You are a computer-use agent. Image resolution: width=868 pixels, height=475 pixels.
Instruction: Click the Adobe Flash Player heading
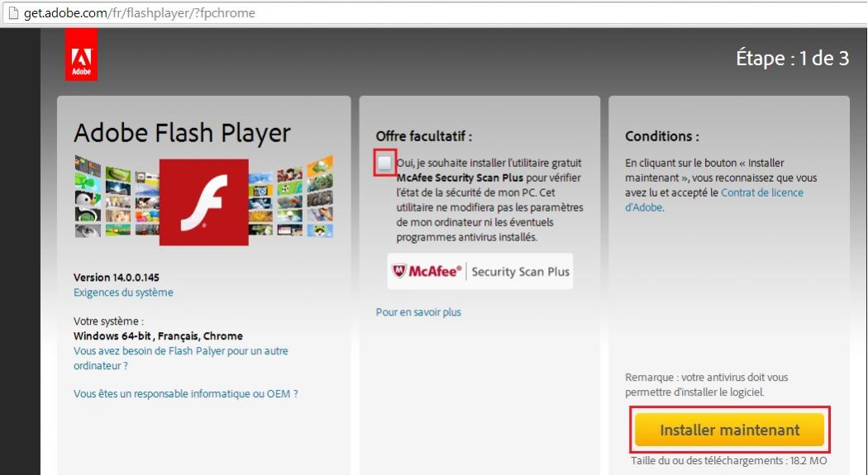coord(182,133)
